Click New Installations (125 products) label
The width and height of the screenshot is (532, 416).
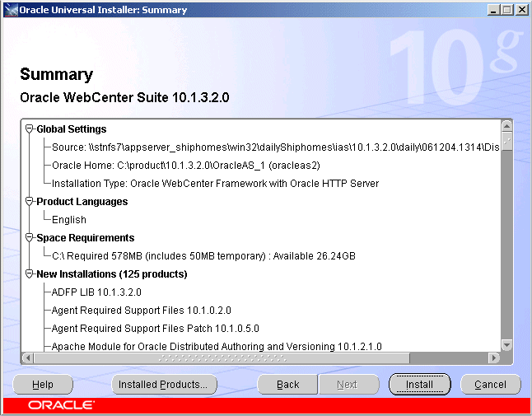[x=112, y=274]
